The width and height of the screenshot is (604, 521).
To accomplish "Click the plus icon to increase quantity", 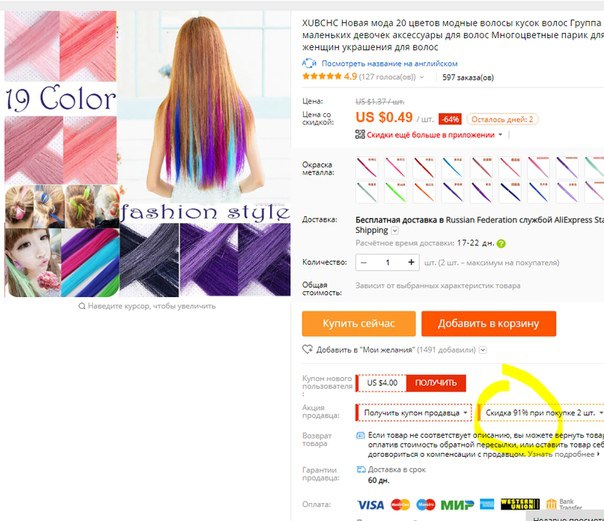I will pos(411,262).
